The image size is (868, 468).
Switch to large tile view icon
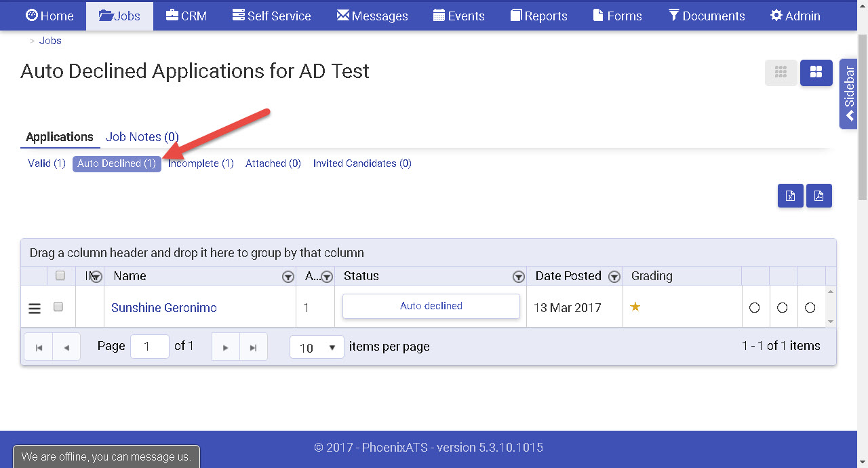816,73
